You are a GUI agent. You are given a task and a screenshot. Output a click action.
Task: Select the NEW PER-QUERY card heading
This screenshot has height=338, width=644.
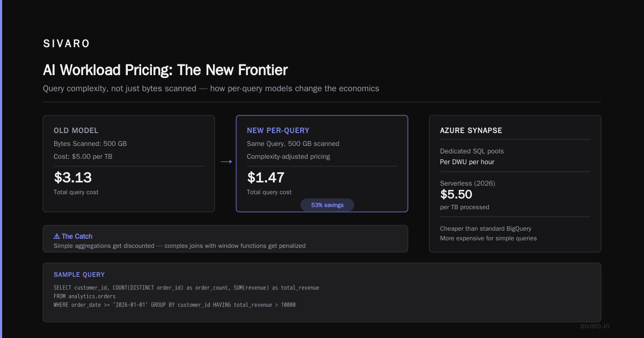(x=278, y=130)
